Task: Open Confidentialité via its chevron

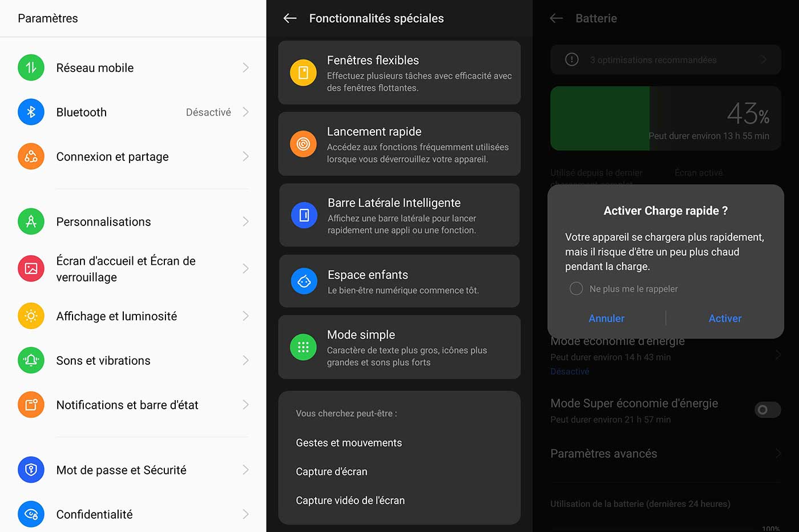Action: [245, 514]
